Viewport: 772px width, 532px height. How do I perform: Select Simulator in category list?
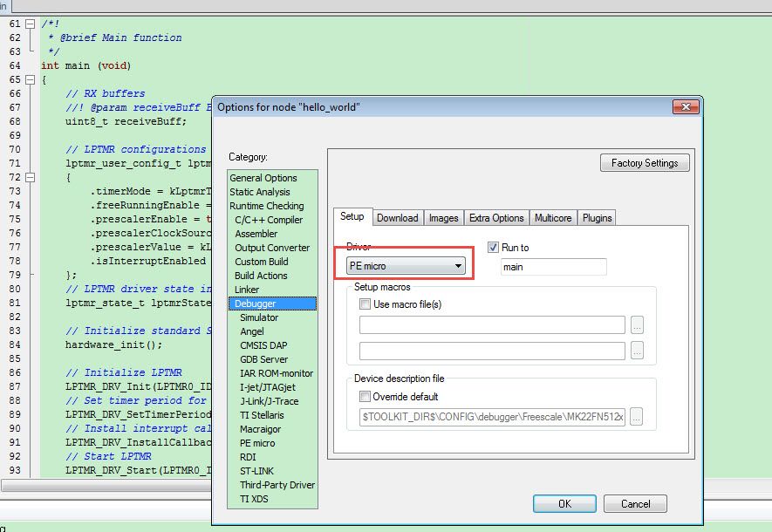pos(259,317)
